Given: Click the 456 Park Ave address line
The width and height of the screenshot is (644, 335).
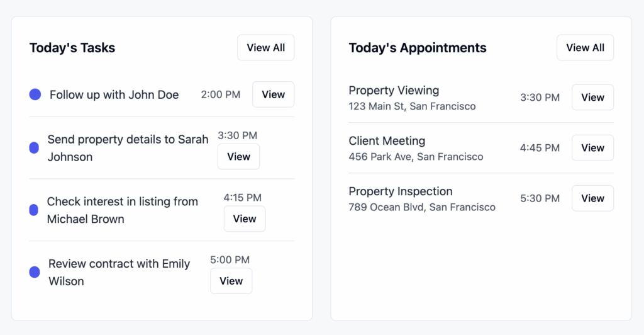Looking at the screenshot, I should (x=416, y=157).
